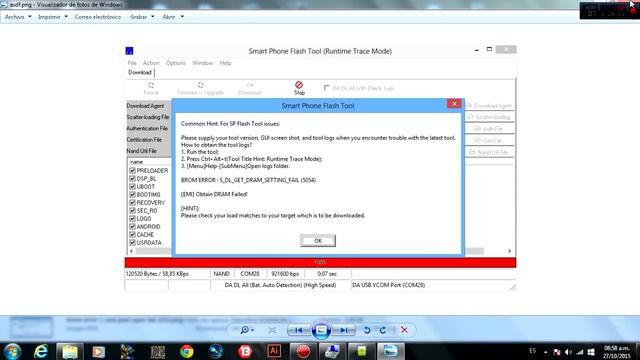Image resolution: width=640 pixels, height=360 pixels.
Task: Open the Window menu
Action: 202,63
